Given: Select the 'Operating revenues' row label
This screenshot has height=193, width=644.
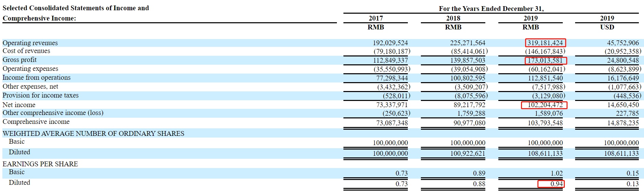Looking at the screenshot, I should coord(30,43).
